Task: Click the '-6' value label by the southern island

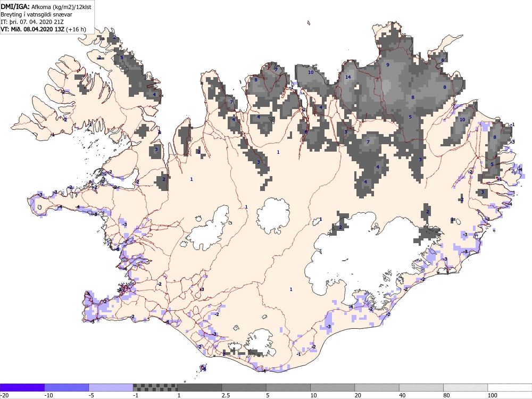Action: pos(204,369)
